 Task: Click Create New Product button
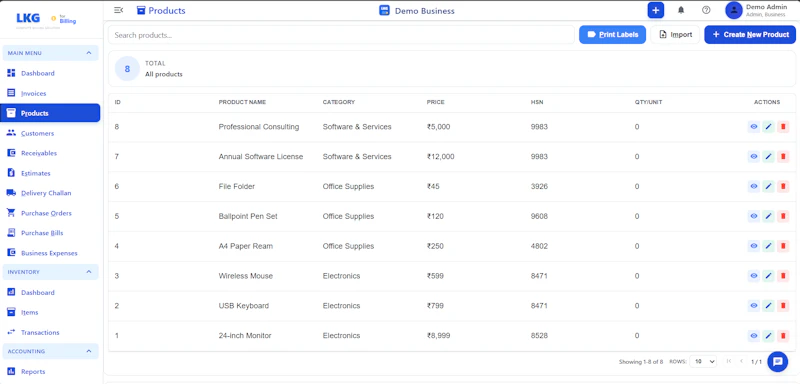tap(750, 35)
